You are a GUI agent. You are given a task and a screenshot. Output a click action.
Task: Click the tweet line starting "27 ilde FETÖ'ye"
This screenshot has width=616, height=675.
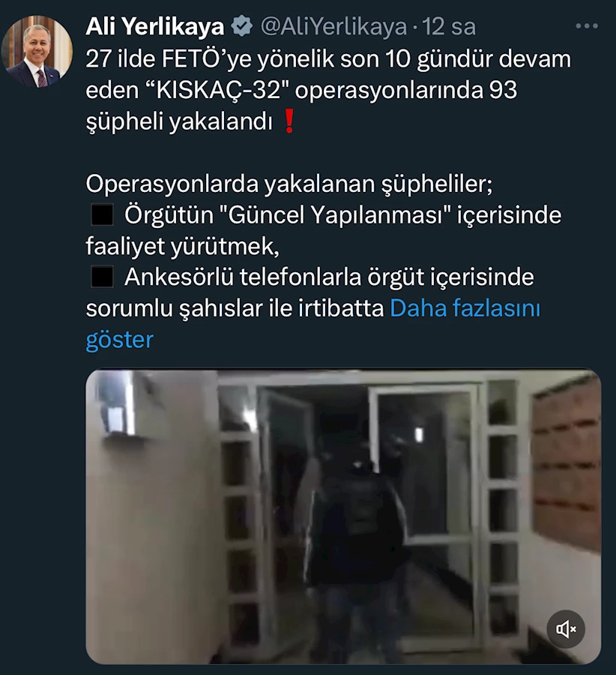[x=328, y=58]
